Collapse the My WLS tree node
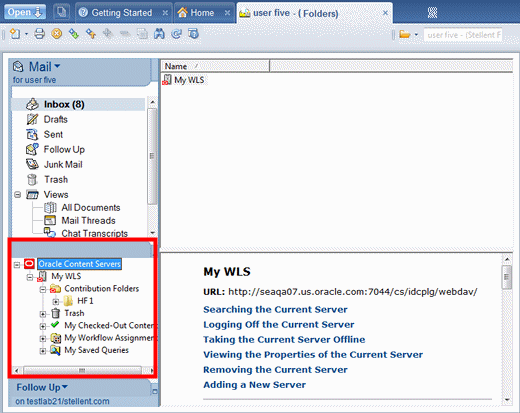This screenshot has width=520, height=413. [x=30, y=277]
